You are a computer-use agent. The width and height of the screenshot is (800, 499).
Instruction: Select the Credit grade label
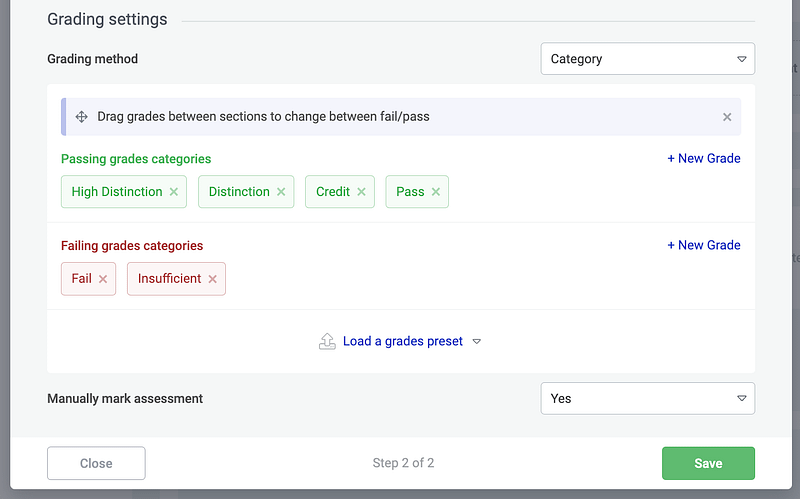coord(332,192)
